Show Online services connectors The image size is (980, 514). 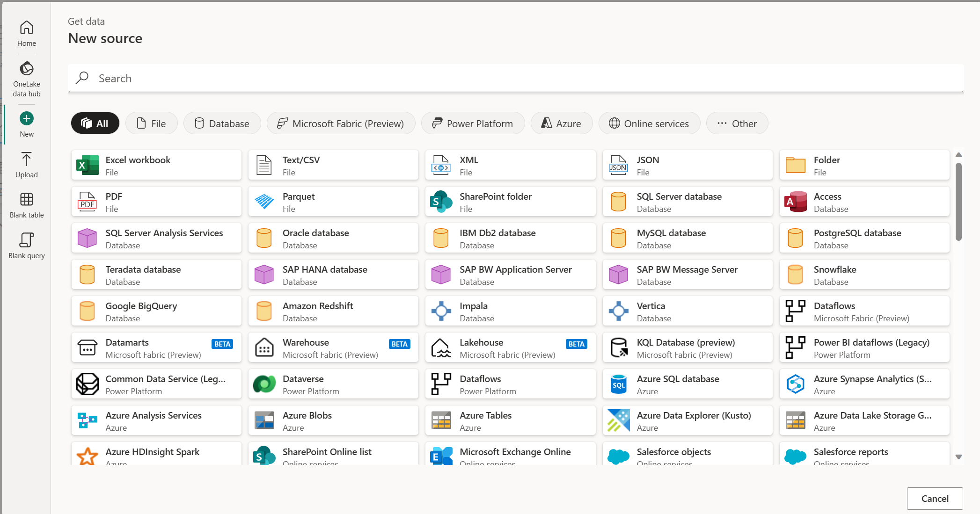pos(649,123)
